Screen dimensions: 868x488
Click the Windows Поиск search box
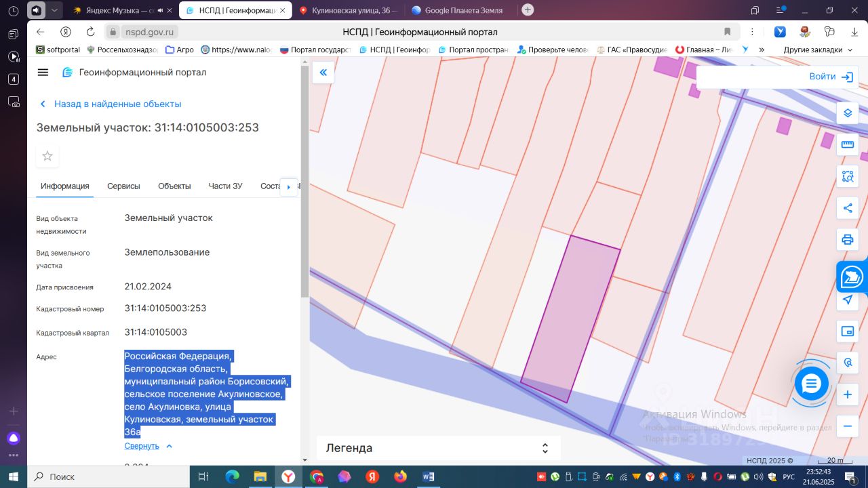click(x=108, y=476)
